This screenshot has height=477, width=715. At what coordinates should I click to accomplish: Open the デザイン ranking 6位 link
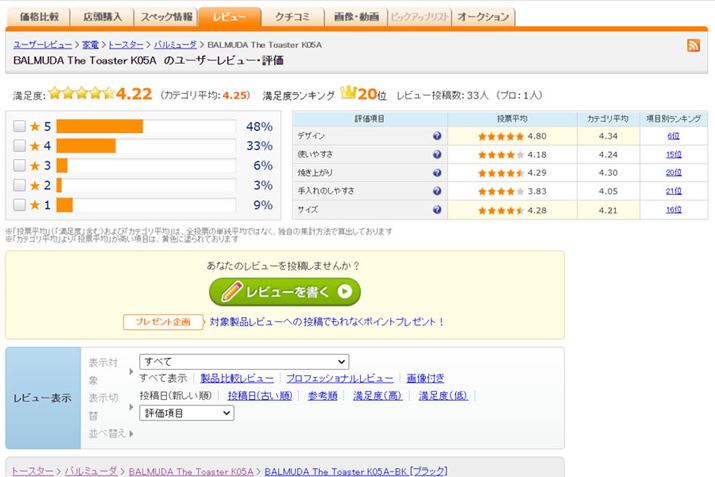[x=673, y=136]
